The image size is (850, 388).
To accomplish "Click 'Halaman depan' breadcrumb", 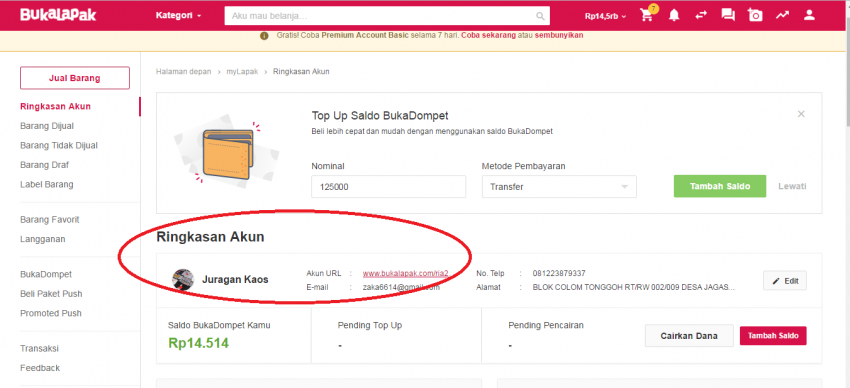I will [x=184, y=72].
